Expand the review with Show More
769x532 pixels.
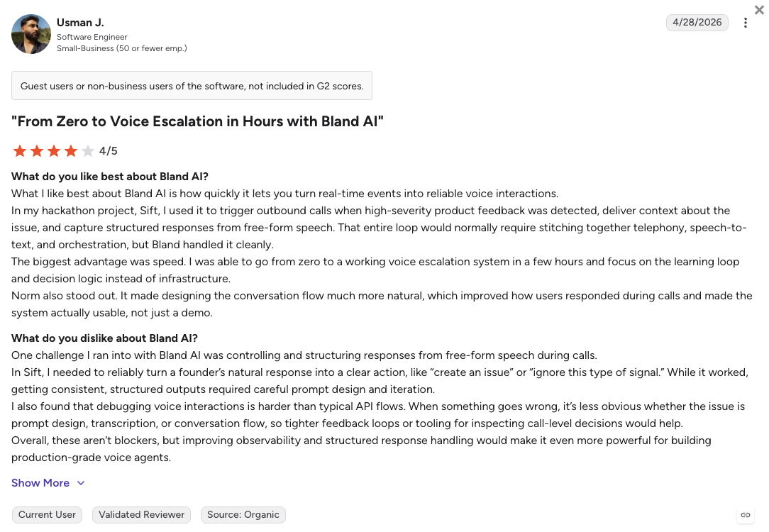click(x=40, y=483)
